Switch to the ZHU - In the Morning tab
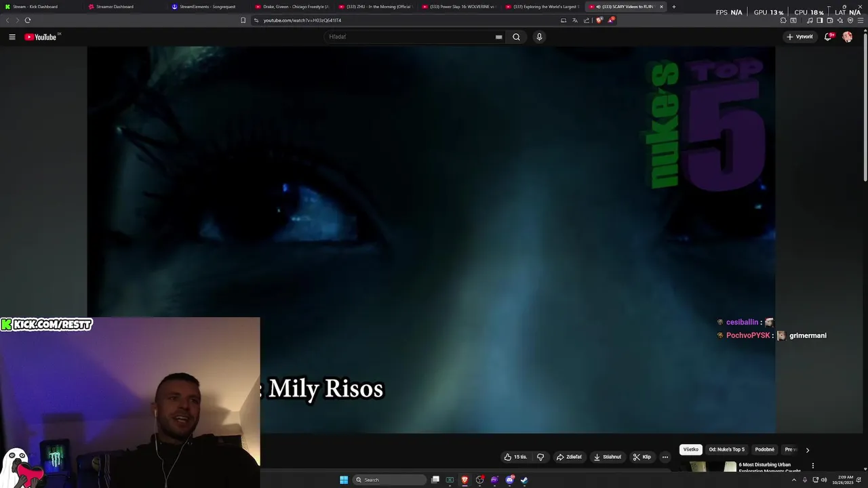 click(x=375, y=7)
